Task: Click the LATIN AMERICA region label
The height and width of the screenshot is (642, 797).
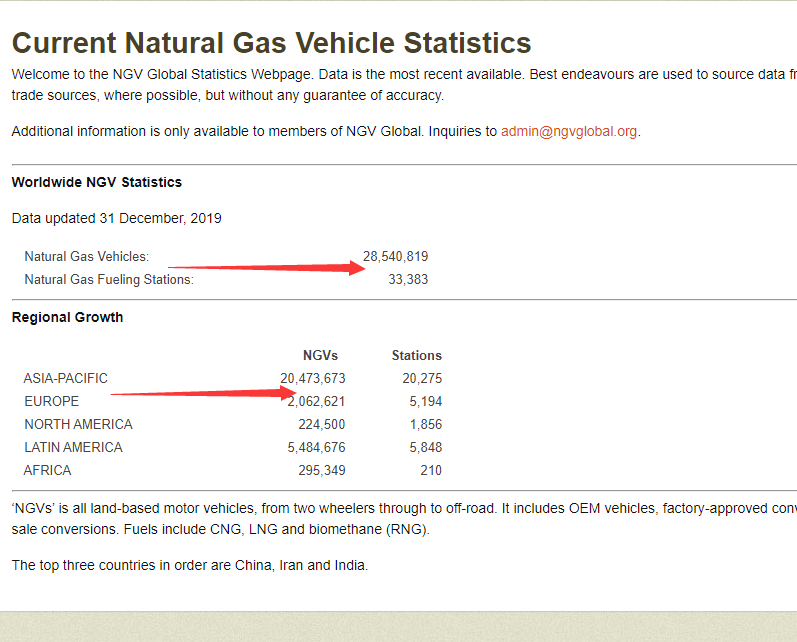Action: coord(73,447)
